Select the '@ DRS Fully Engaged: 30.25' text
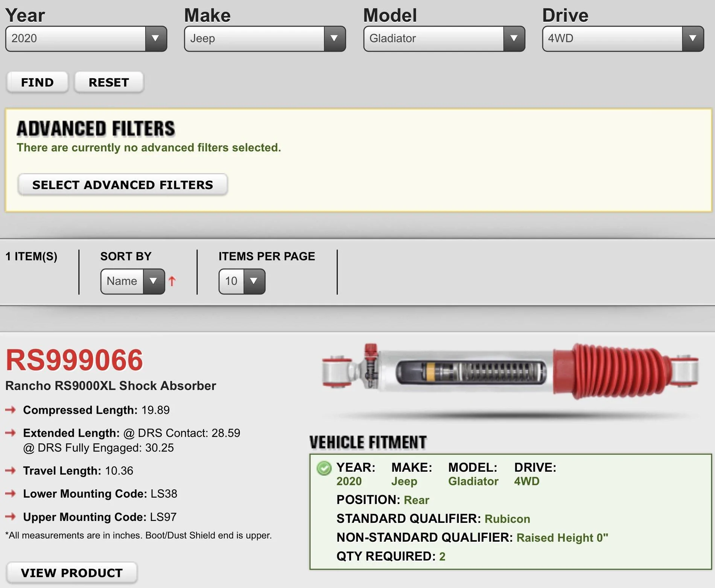Viewport: 715px width, 588px height. pyautogui.click(x=99, y=448)
